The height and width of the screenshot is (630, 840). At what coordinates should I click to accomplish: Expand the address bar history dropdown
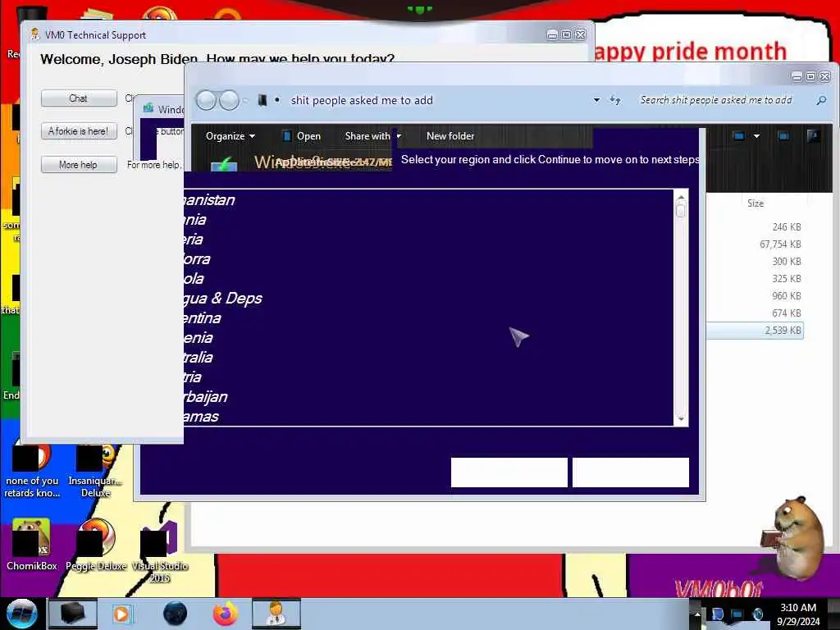[x=596, y=100]
